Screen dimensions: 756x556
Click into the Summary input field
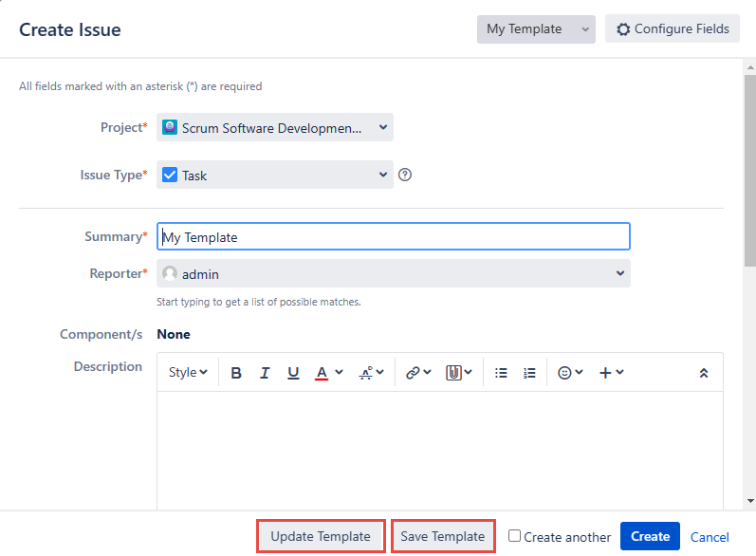point(394,237)
